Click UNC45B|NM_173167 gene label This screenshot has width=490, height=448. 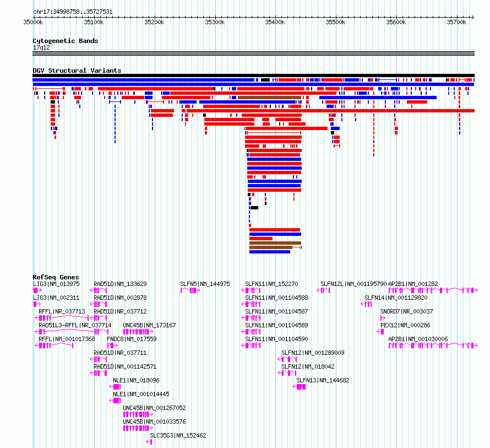(149, 325)
